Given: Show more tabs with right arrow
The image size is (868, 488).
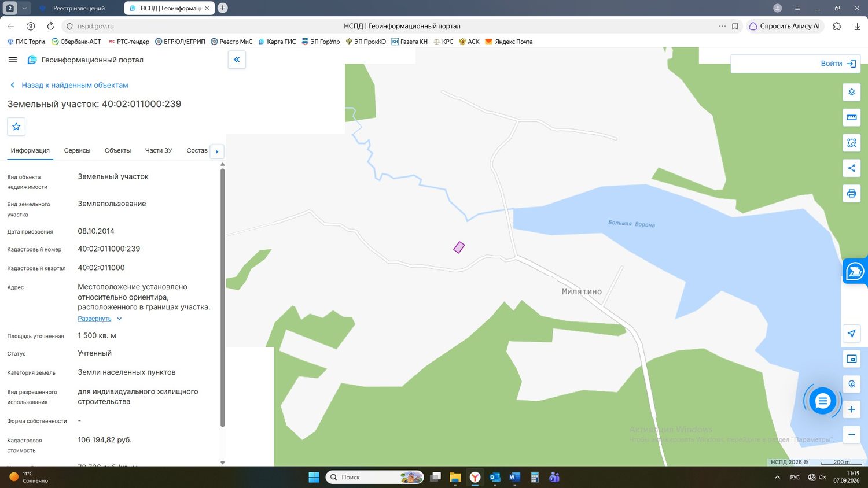Looking at the screenshot, I should pos(217,151).
